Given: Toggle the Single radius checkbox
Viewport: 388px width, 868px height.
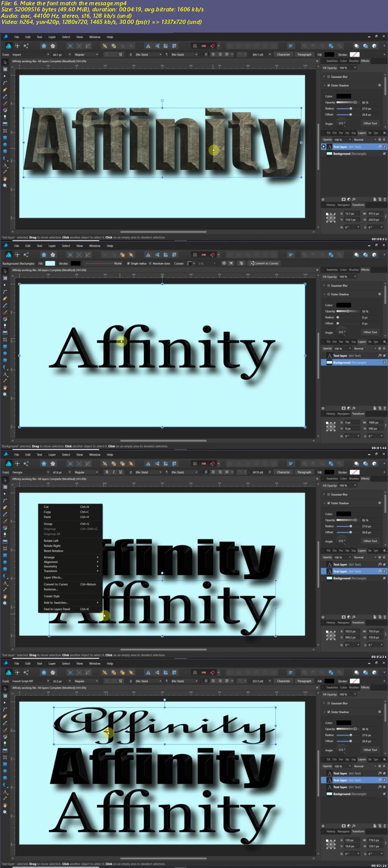Looking at the screenshot, I should [128, 263].
